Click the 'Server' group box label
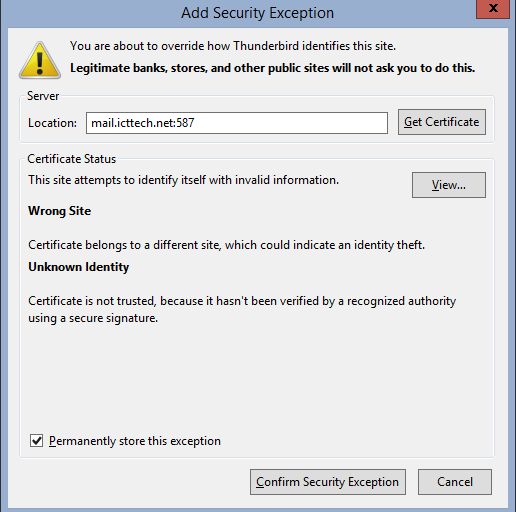Image resolution: width=516 pixels, height=512 pixels. pos(43,96)
